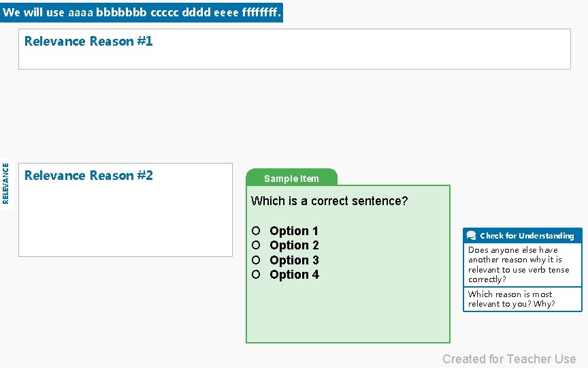Image resolution: width=588 pixels, height=368 pixels.
Task: Click the Check for Understanding speech bubble icon
Action: click(471, 236)
